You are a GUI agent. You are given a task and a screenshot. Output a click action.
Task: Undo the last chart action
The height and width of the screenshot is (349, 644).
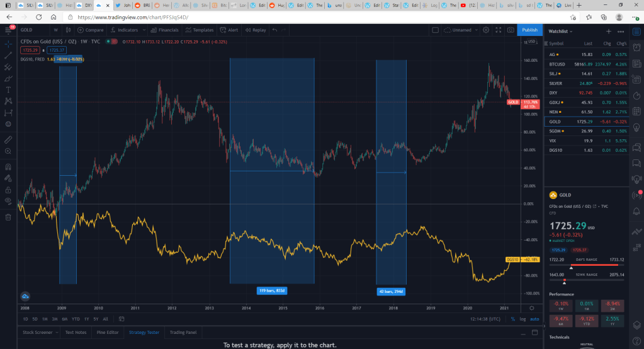click(274, 30)
